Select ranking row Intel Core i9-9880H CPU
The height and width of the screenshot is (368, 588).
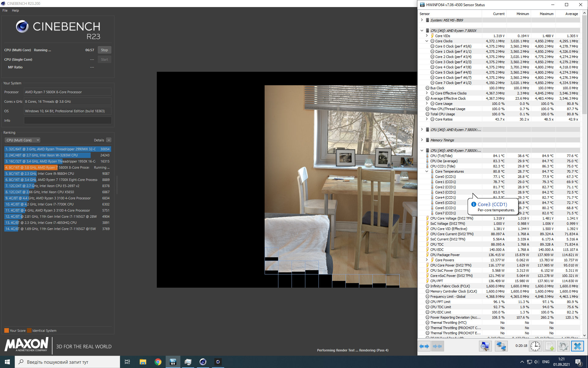(58, 174)
